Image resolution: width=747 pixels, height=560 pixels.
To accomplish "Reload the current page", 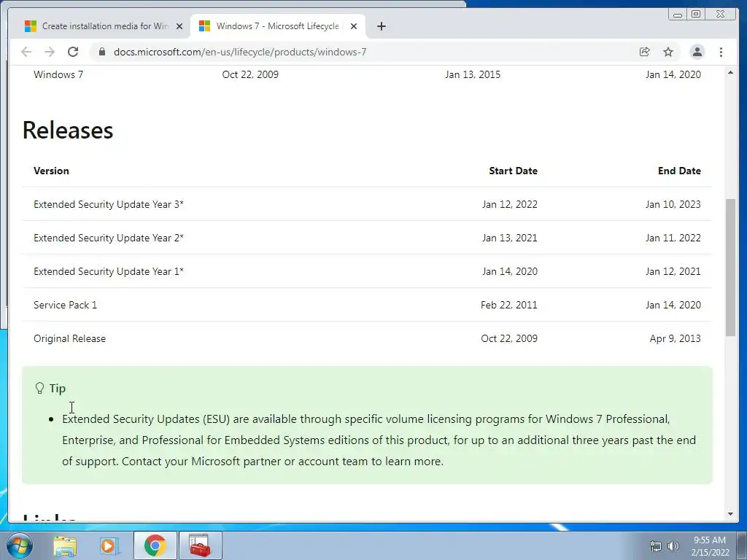I will (73, 52).
